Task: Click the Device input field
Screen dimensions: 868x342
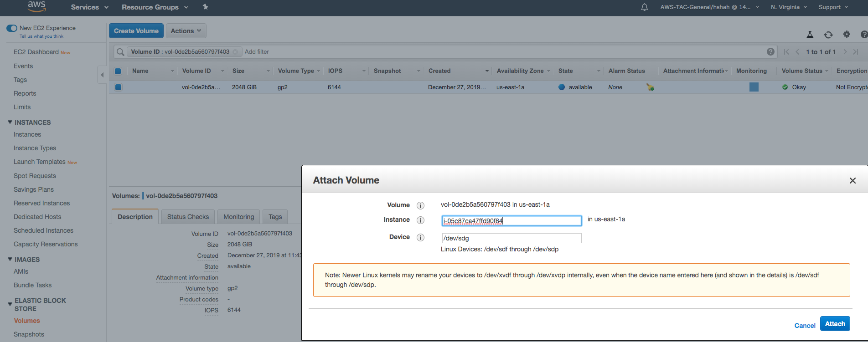Action: 511,238
